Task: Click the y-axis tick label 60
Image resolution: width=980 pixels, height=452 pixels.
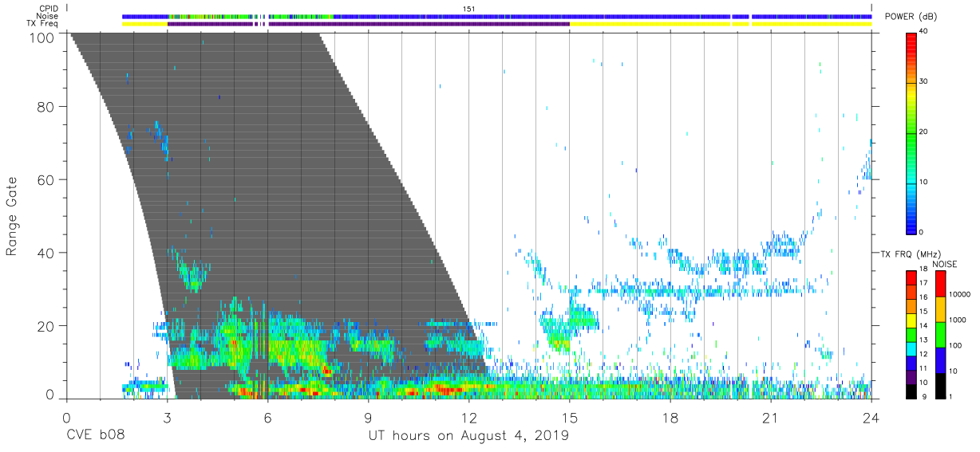Action: click(45, 179)
